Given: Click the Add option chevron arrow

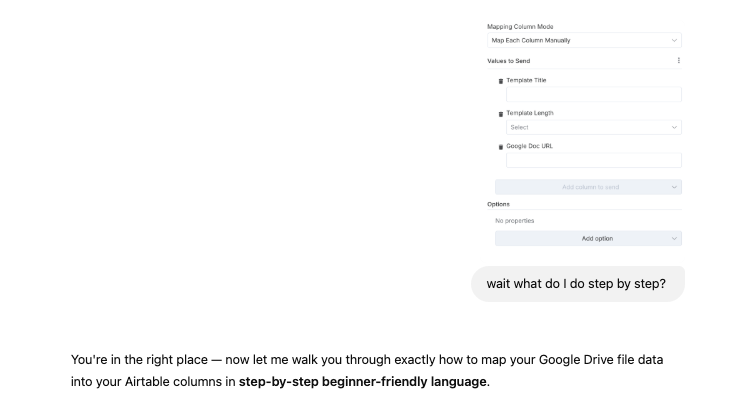Looking at the screenshot, I should 675,238.
